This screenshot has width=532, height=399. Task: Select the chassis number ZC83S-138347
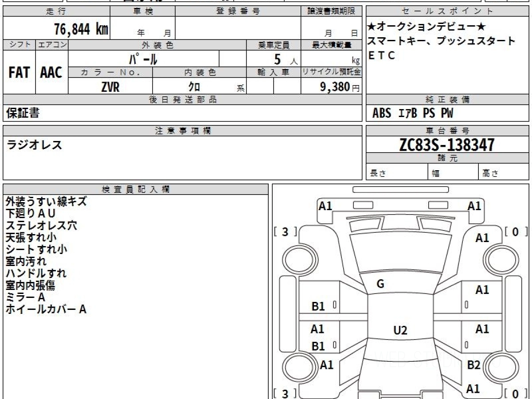pos(447,145)
